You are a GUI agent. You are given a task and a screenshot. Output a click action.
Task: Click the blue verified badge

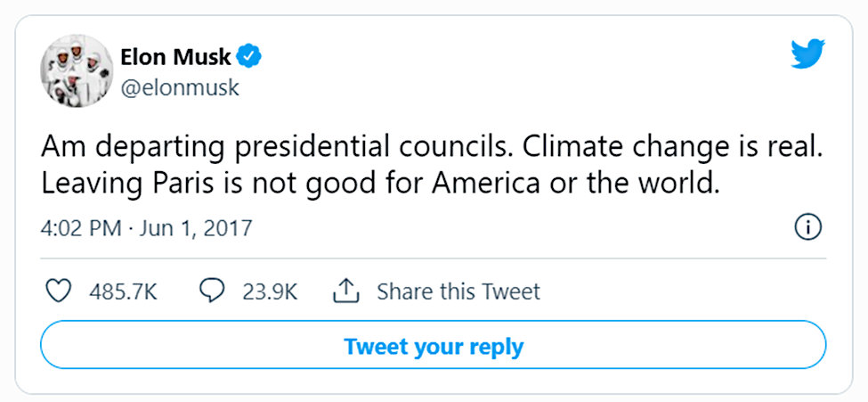[x=249, y=56]
